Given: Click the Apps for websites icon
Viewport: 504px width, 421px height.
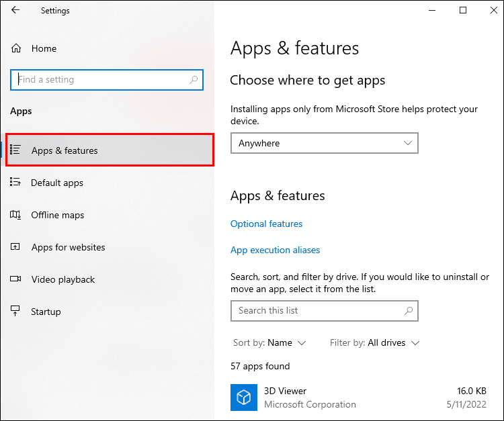Looking at the screenshot, I should coord(15,246).
